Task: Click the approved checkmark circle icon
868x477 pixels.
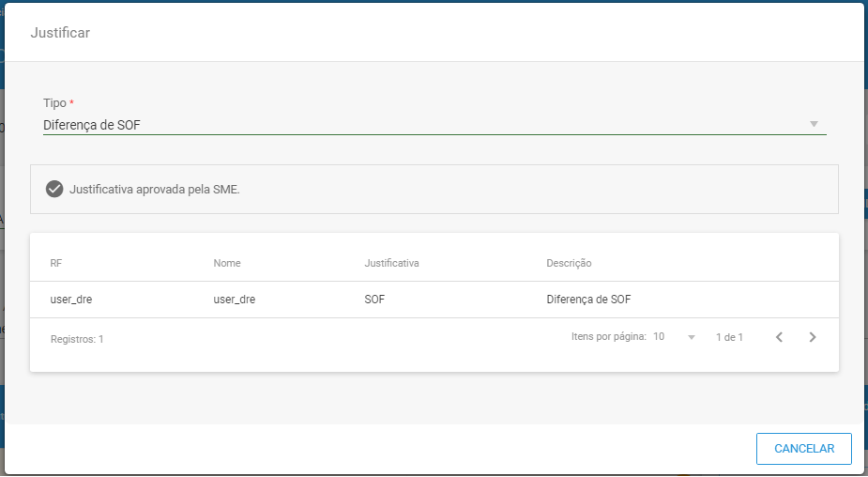Action: click(x=54, y=189)
